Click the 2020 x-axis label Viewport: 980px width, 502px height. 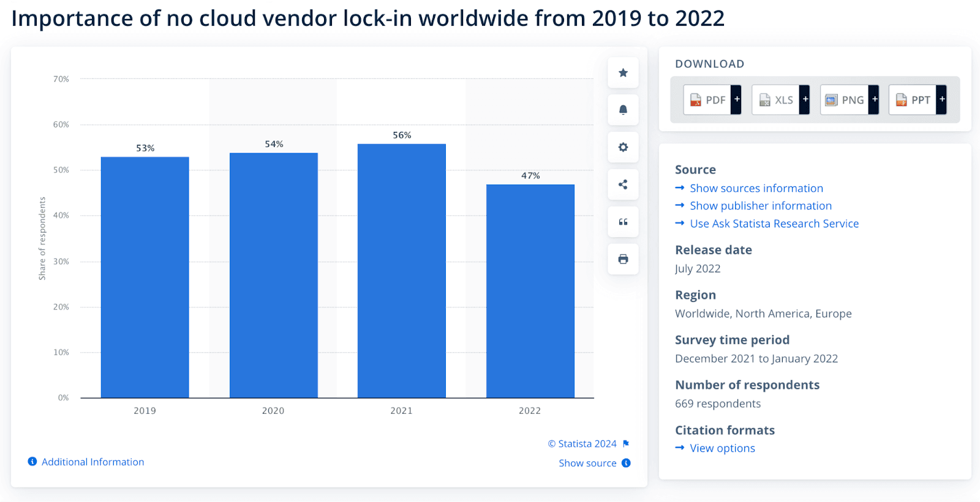tap(273, 411)
